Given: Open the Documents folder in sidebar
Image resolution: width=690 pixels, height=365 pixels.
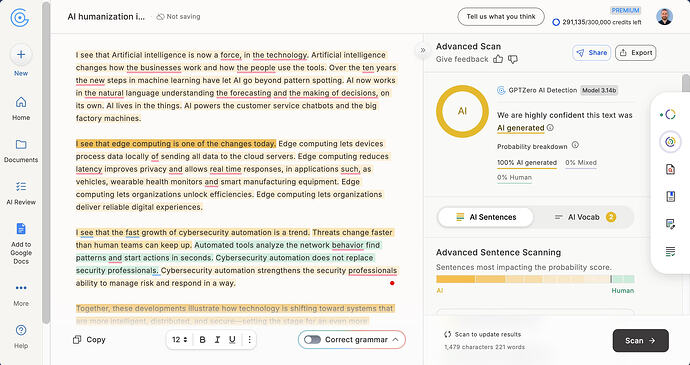Looking at the screenshot, I should 21,151.
